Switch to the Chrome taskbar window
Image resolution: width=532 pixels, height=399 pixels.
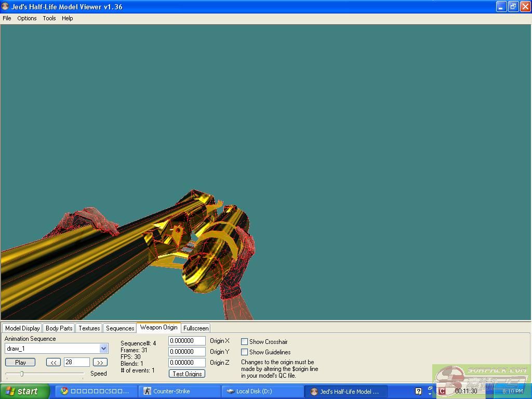click(x=96, y=392)
